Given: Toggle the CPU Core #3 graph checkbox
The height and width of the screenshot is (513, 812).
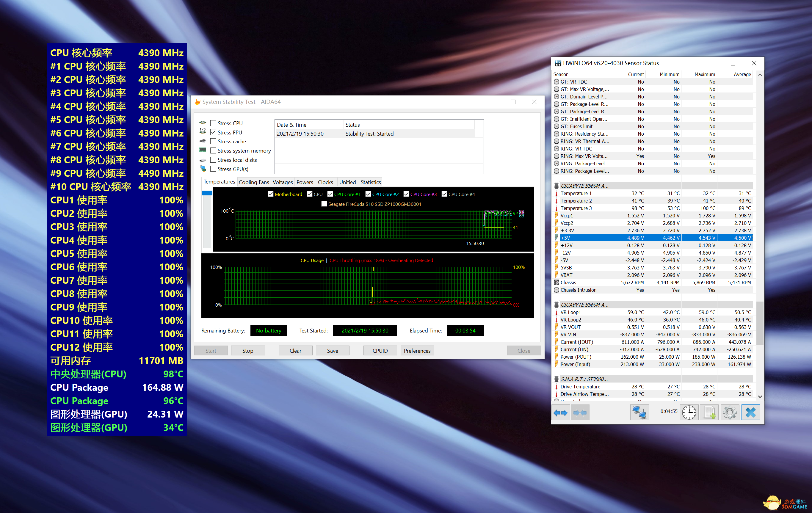Looking at the screenshot, I should point(406,194).
